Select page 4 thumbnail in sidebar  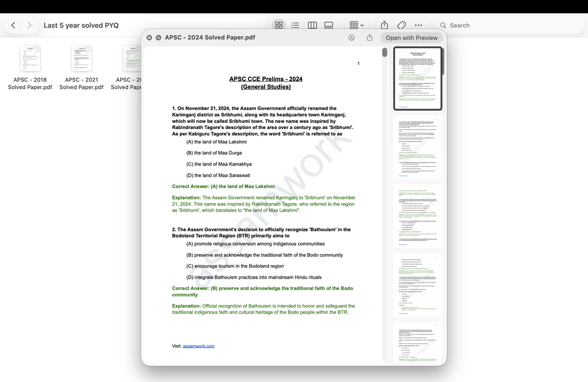pos(418,285)
